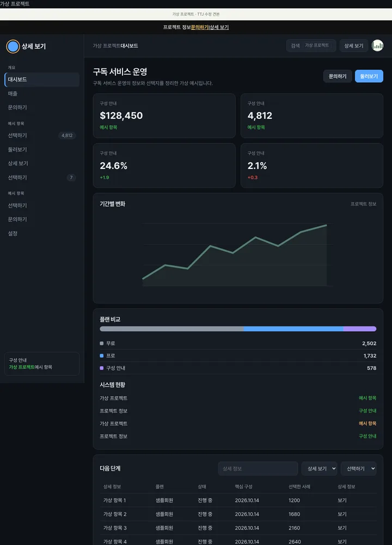Click 가상 프로젝트 in the header breadcrumb
Screen dimensions: 392x545
coord(107,46)
